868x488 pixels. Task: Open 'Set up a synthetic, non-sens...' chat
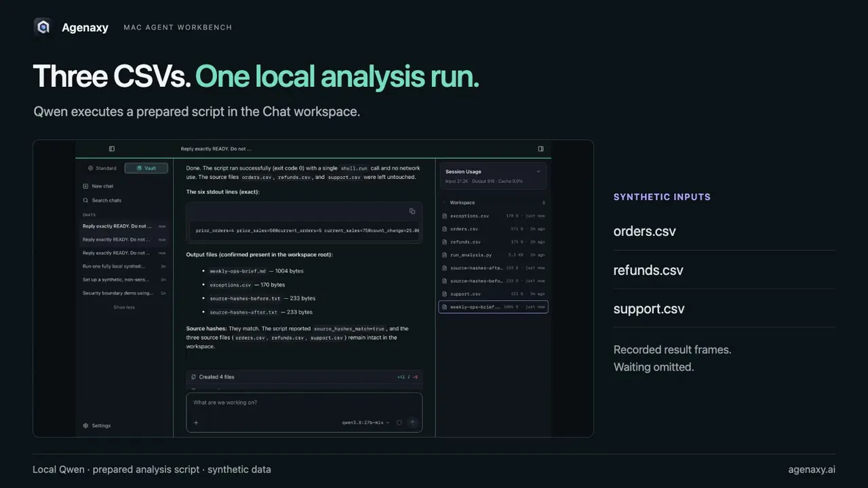[x=124, y=280]
